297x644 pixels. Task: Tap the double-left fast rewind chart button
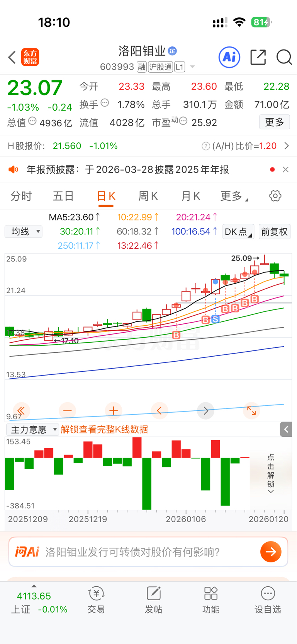pyautogui.click(x=21, y=411)
